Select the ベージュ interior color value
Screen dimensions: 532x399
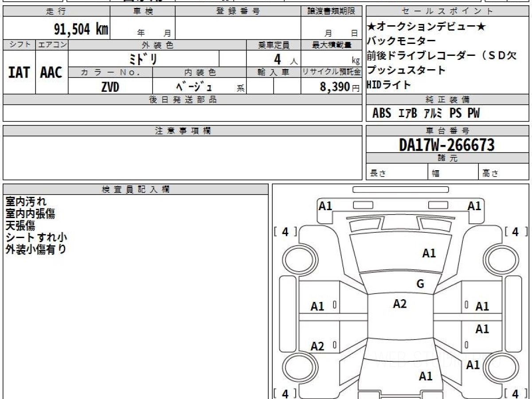click(x=194, y=87)
